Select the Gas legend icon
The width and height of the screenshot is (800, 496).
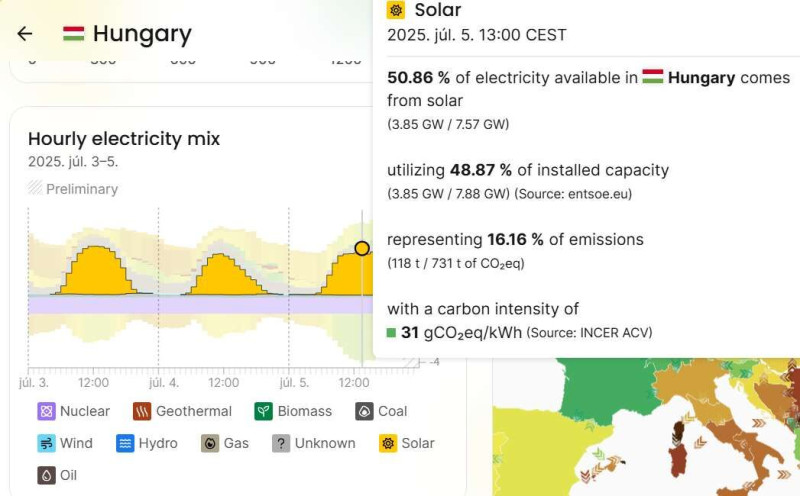click(x=210, y=443)
